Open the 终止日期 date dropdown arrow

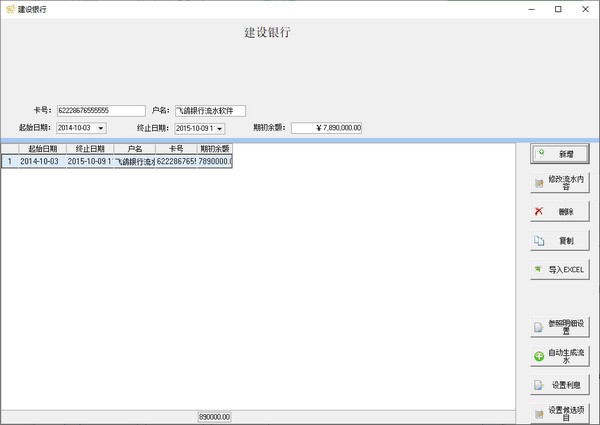point(220,129)
